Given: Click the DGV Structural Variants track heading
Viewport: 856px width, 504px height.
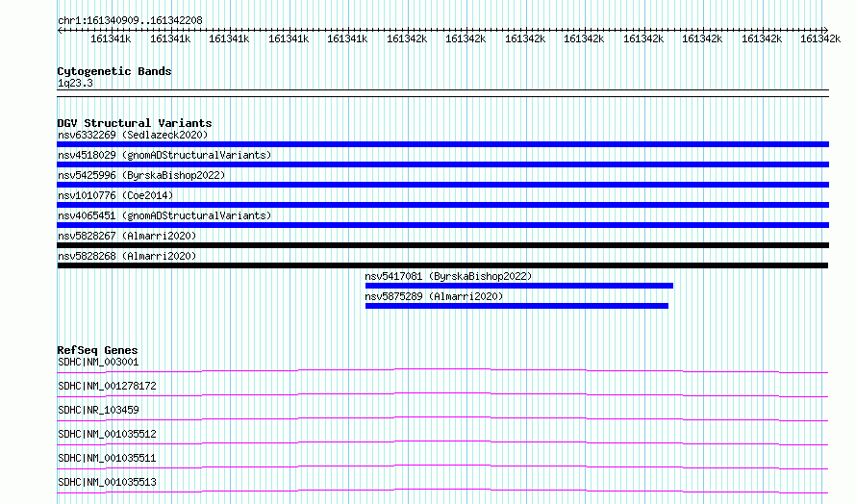Looking at the screenshot, I should click(135, 123).
